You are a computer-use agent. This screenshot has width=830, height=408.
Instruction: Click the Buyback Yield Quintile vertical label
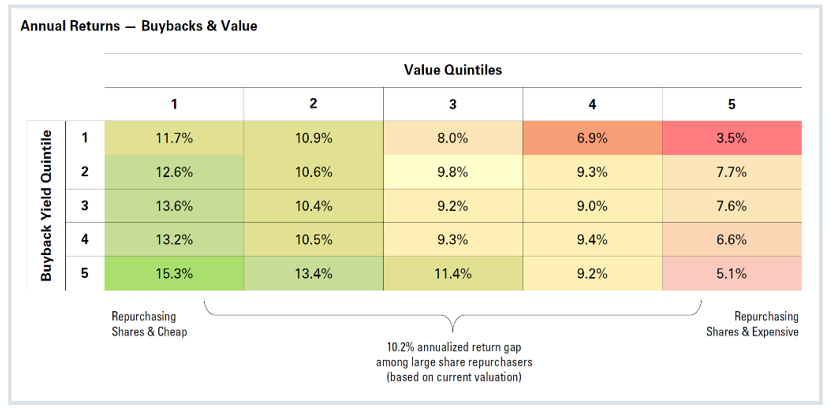click(x=46, y=204)
